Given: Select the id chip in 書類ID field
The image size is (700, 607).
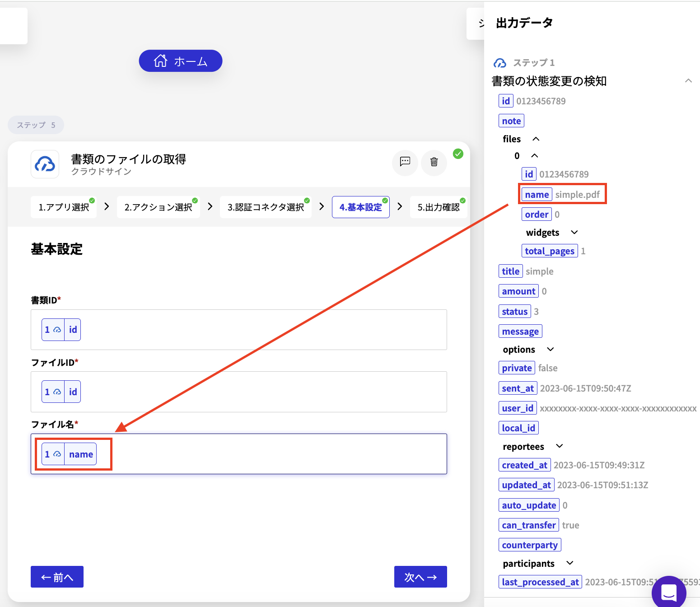Looking at the screenshot, I should 61,330.
